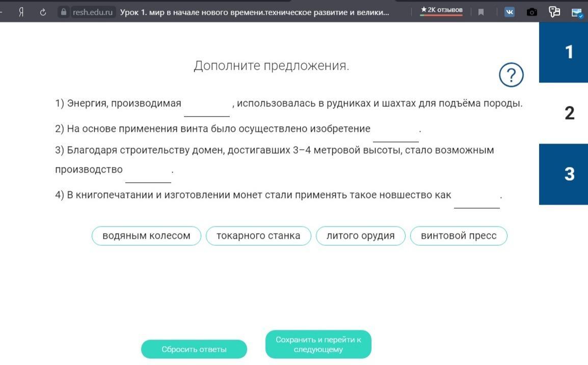Open the Yandex home icon

pos(21,12)
